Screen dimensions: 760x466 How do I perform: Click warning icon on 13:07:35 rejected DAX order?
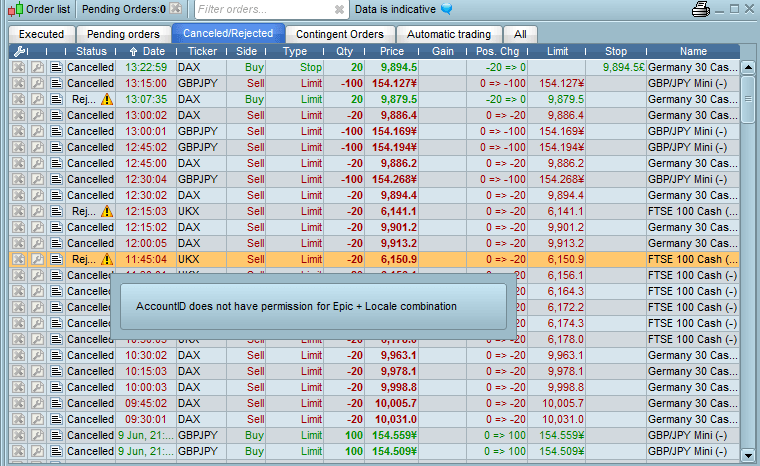(x=107, y=100)
